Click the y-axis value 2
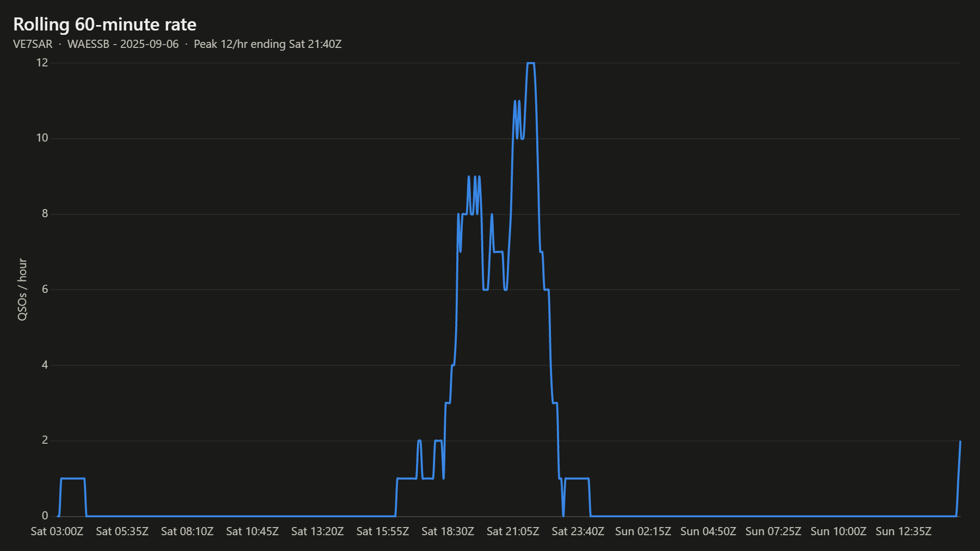 [45, 440]
